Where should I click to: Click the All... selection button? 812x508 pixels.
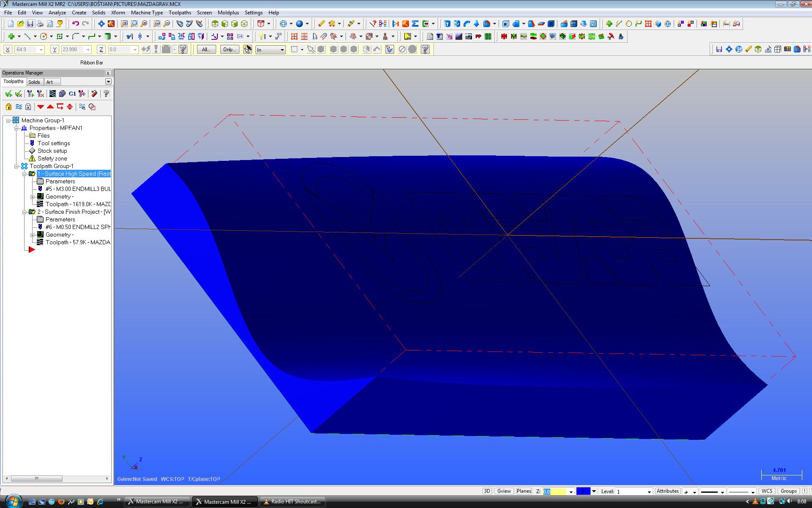click(x=206, y=50)
